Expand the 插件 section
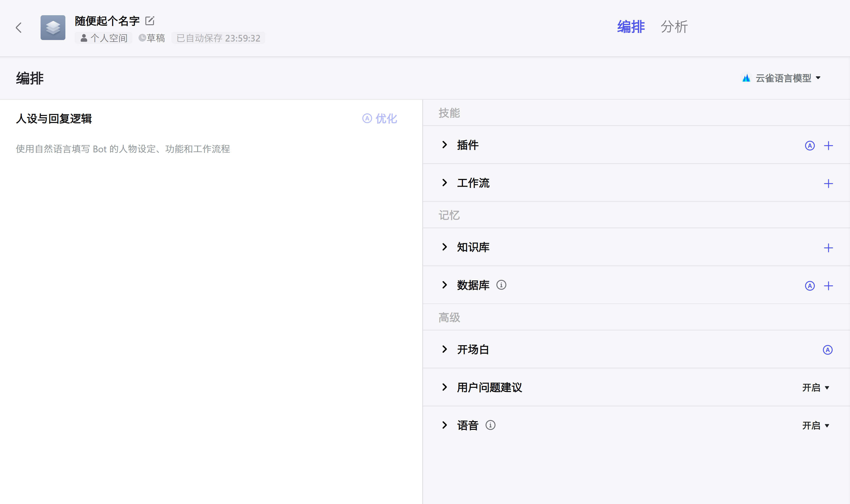Viewport: 850px width, 504px height. pos(445,145)
